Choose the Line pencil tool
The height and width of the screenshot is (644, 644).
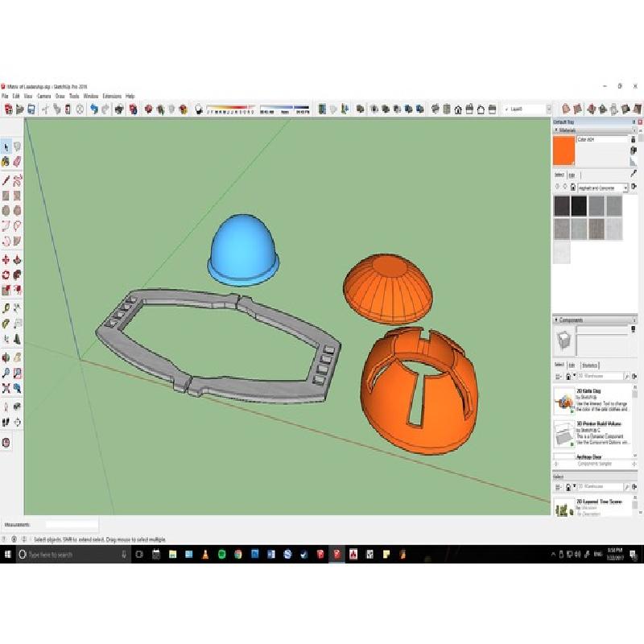click(6, 180)
